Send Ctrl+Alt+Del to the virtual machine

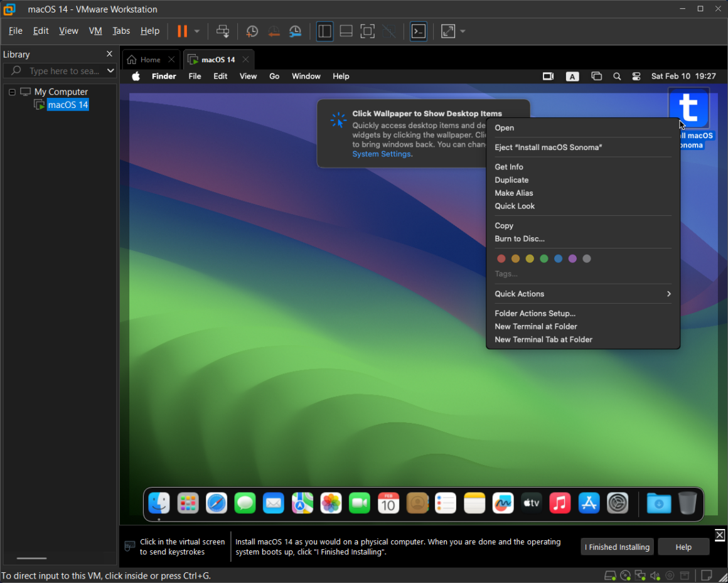tap(223, 31)
